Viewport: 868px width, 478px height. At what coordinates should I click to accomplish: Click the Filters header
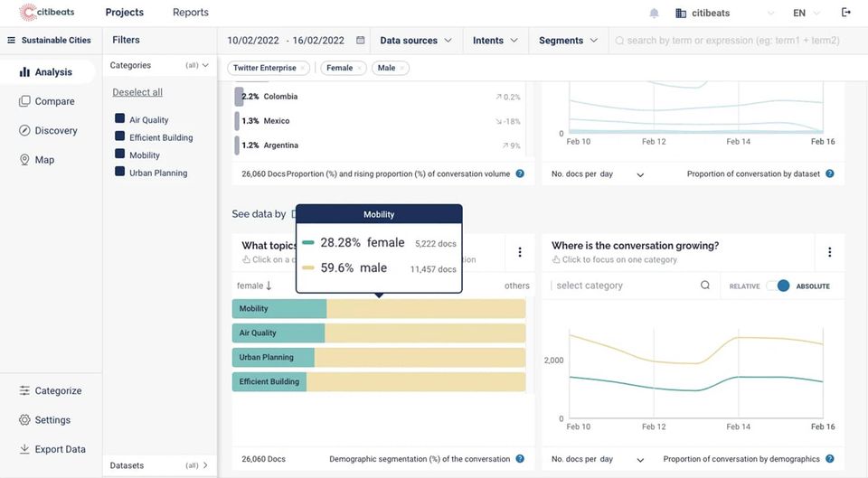126,40
